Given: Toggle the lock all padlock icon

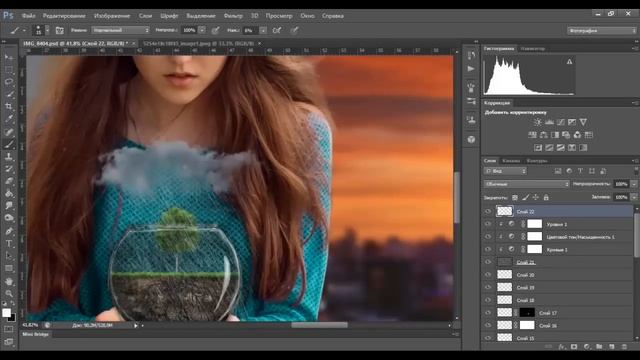Looking at the screenshot, I should pyautogui.click(x=546, y=198).
